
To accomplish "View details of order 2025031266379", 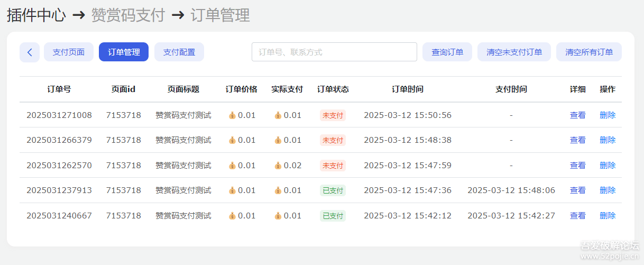I will point(577,140).
